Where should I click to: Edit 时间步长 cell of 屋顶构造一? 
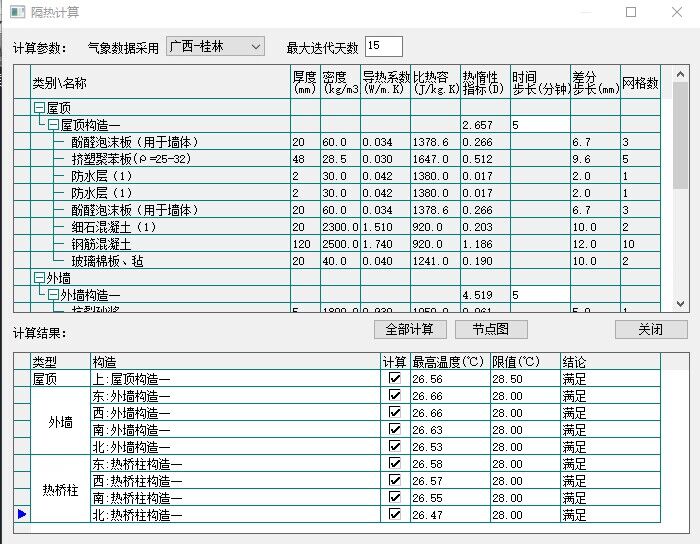coord(539,125)
